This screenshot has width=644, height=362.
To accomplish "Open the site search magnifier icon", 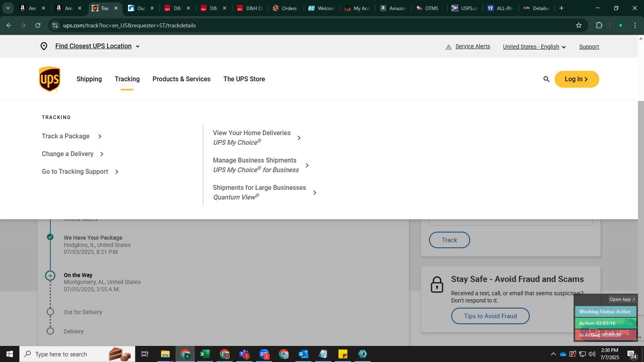I will point(546,79).
